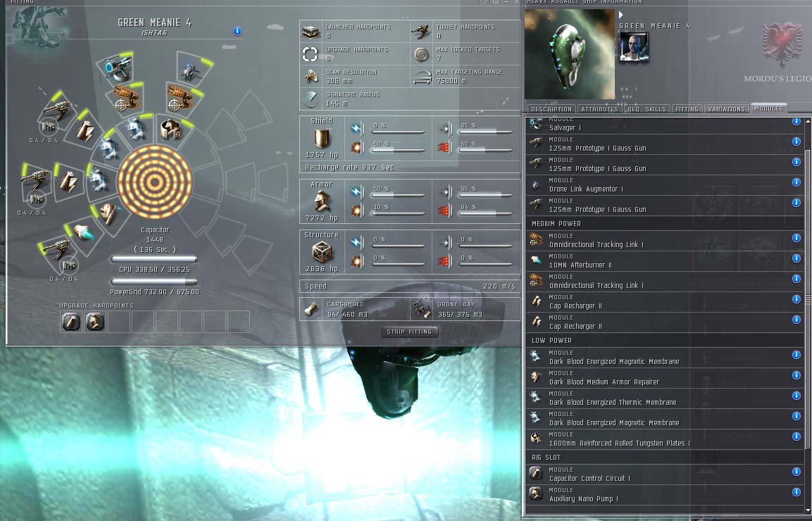Click the Turret Hardpoints icon

click(421, 32)
